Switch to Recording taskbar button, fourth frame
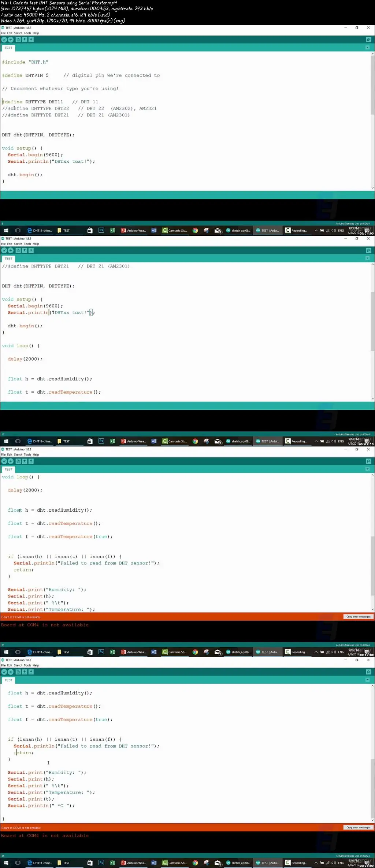The width and height of the screenshot is (375, 868). 296,863
